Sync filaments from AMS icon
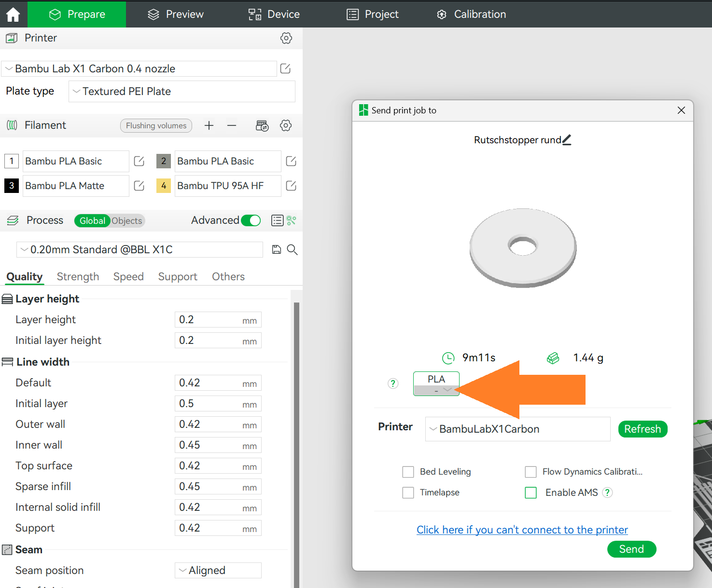 click(262, 126)
